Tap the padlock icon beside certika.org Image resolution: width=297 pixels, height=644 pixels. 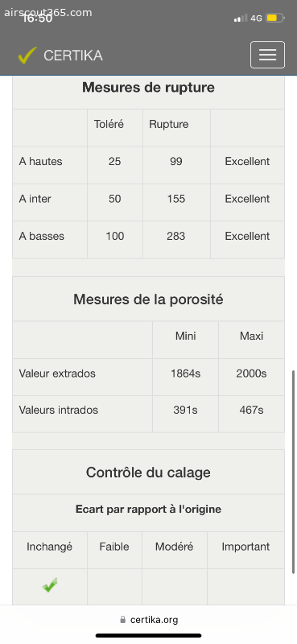tap(122, 619)
